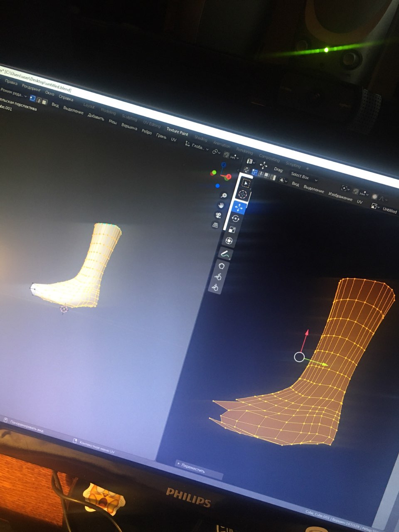
Task: Open the edit mode dropdown "Режим реда.."
Action: [x=12, y=92]
